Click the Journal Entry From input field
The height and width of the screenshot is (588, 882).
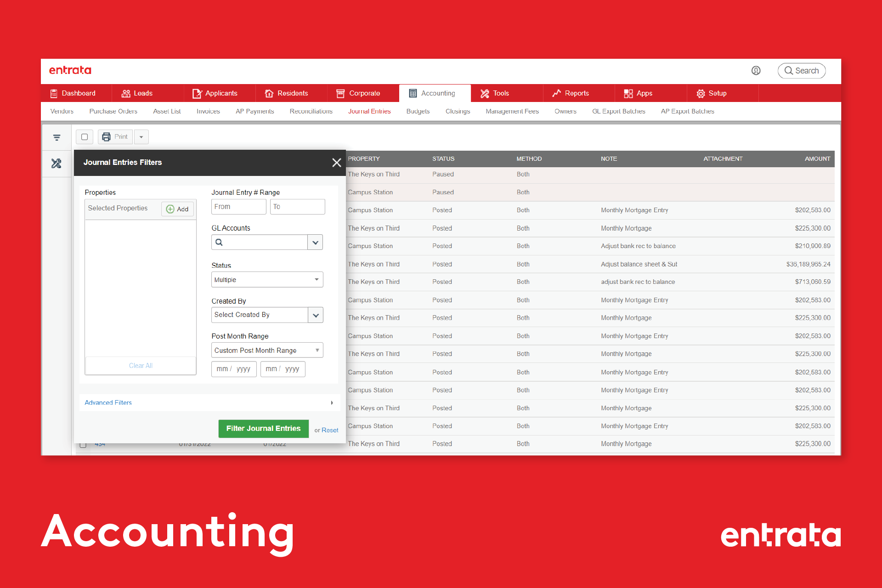click(x=238, y=207)
